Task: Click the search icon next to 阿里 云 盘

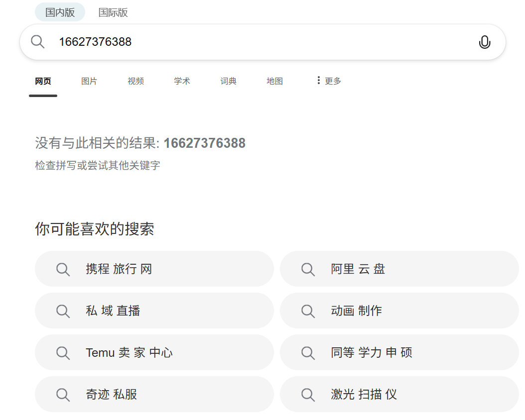Action: 307,269
